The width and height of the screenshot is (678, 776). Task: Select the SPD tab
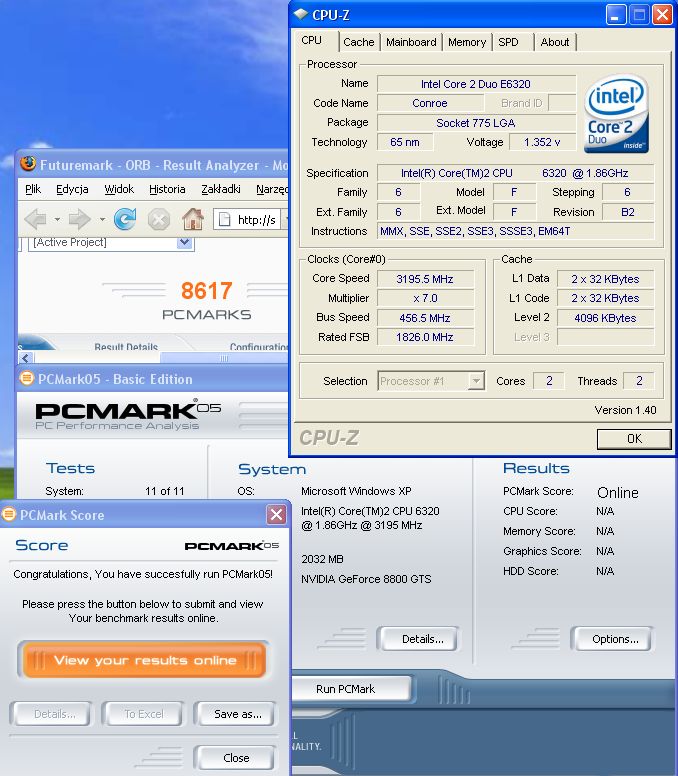pos(508,42)
